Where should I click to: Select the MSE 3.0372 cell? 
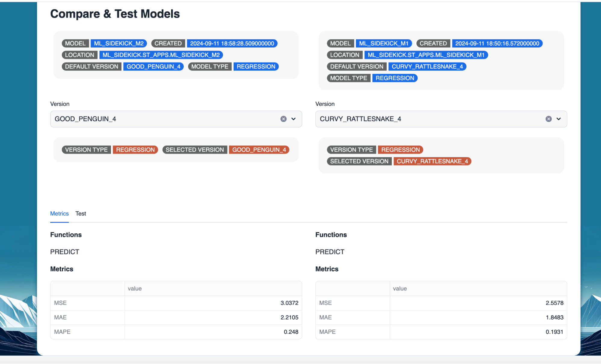(x=213, y=303)
